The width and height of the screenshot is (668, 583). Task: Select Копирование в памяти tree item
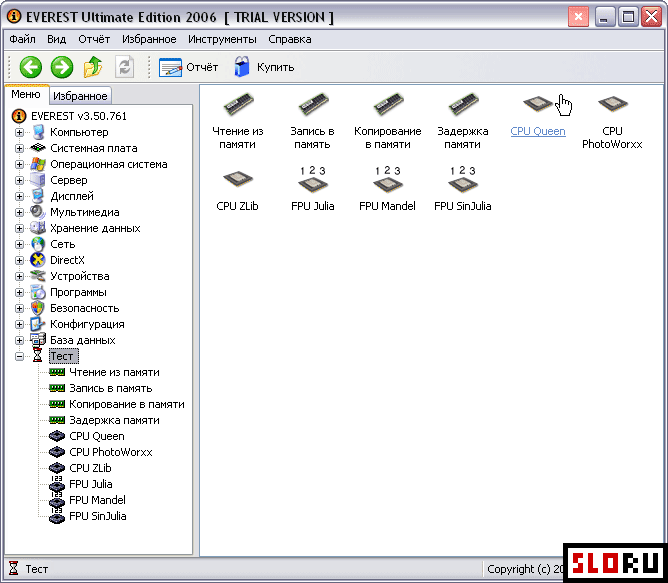point(127,404)
